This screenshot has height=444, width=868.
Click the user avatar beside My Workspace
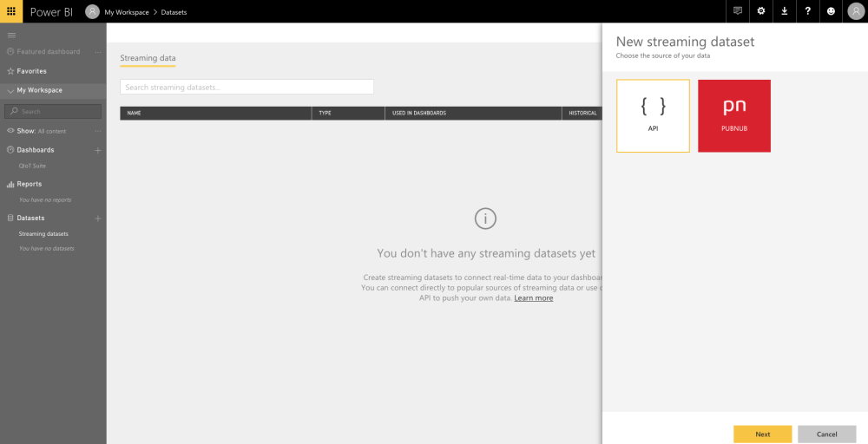(x=93, y=11)
